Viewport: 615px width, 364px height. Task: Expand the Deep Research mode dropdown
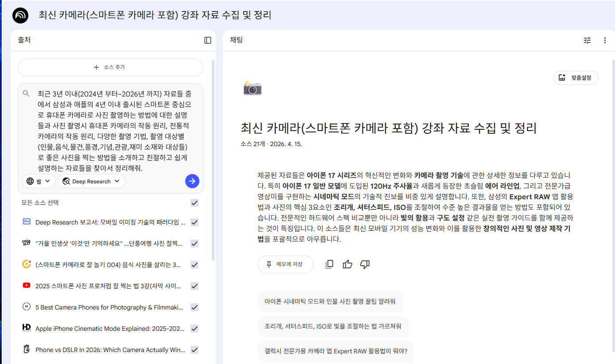(x=91, y=181)
